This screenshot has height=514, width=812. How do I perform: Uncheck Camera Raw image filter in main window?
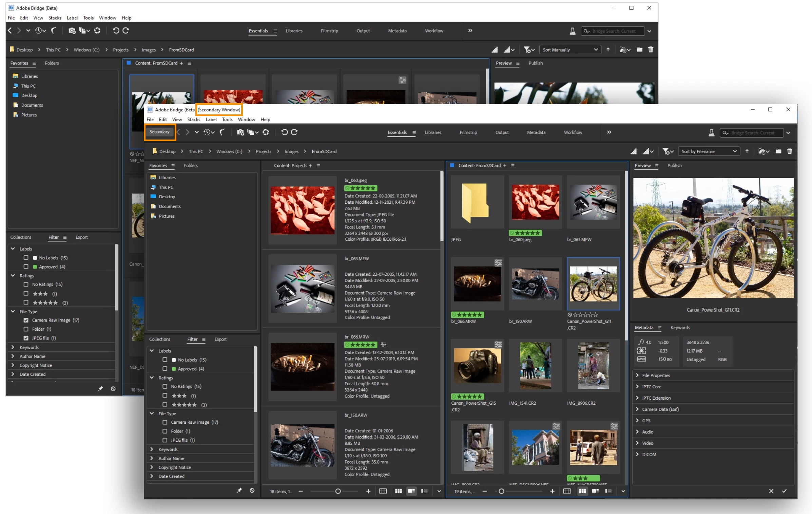pyautogui.click(x=26, y=320)
